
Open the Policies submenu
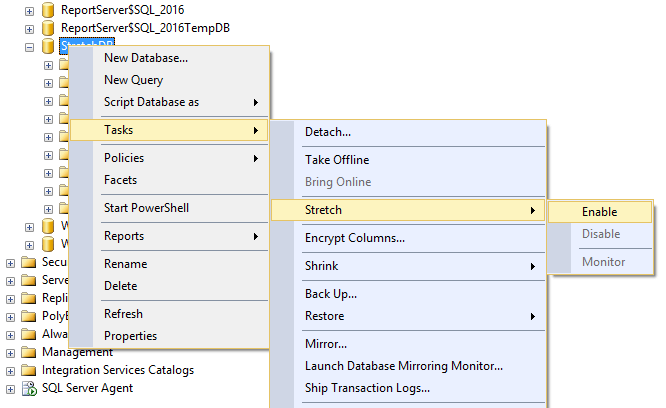coord(169,158)
